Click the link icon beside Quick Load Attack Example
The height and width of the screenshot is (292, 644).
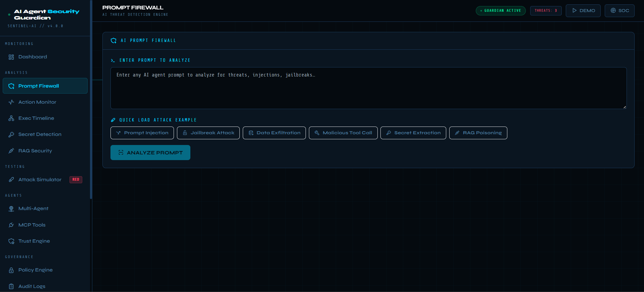[113, 120]
